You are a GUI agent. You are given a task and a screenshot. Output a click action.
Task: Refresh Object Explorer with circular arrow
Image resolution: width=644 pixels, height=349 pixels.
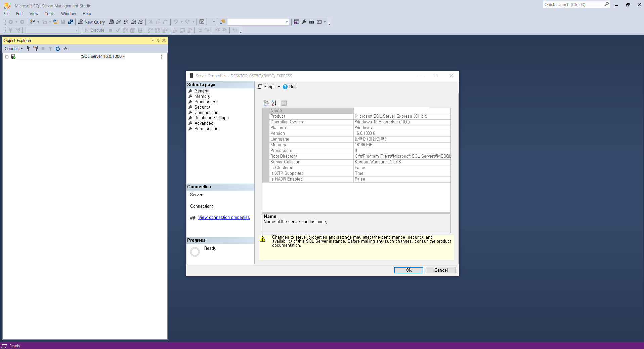58,48
